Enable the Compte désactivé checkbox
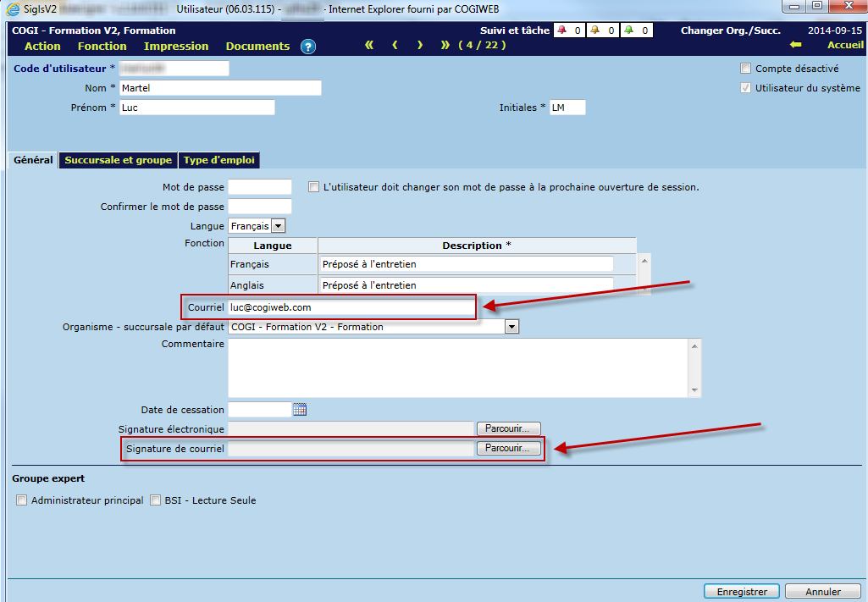This screenshot has width=868, height=602. pos(745,69)
